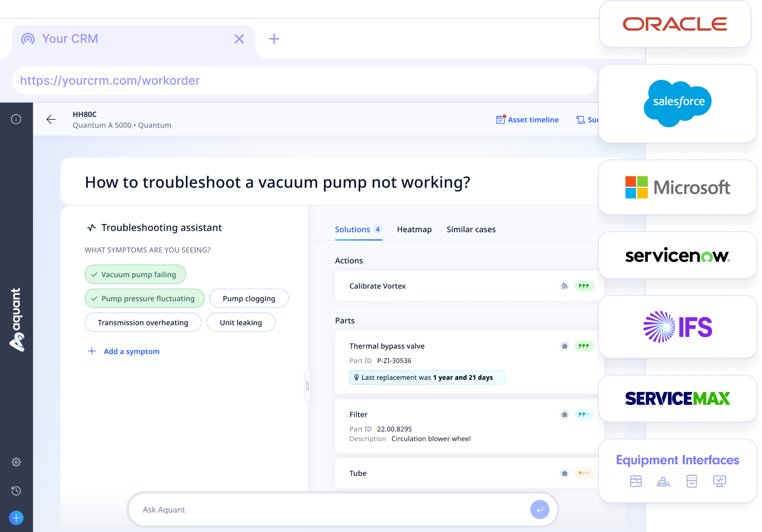Close the Your CRM browser tab

[x=239, y=39]
